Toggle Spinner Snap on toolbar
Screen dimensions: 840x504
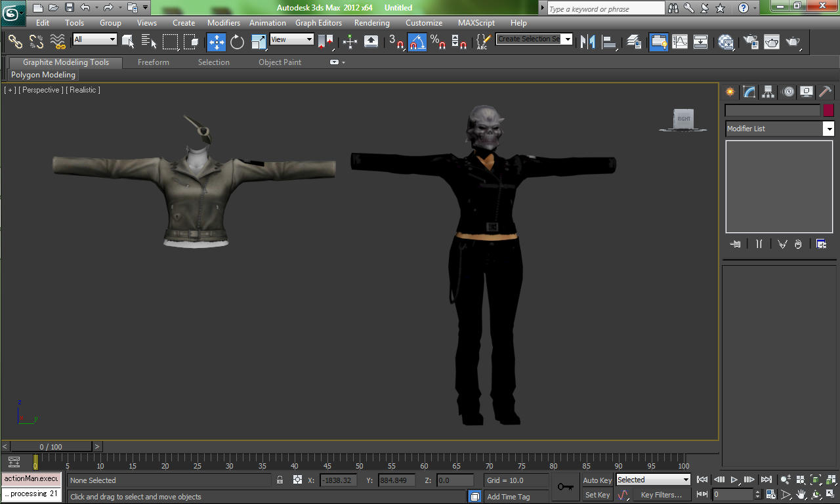click(460, 42)
